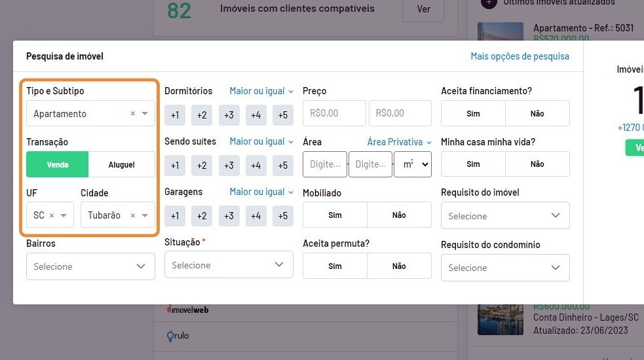Select Venda transaction type

point(58,165)
